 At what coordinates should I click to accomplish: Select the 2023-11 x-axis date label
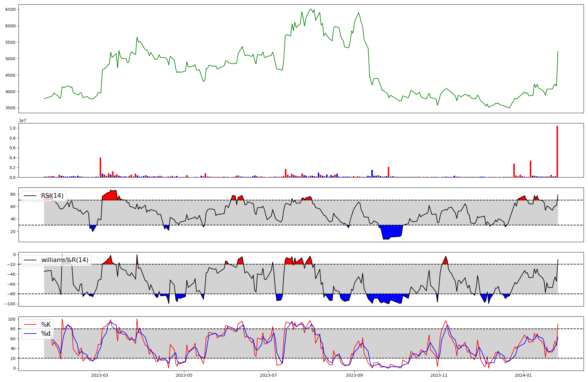coord(439,375)
